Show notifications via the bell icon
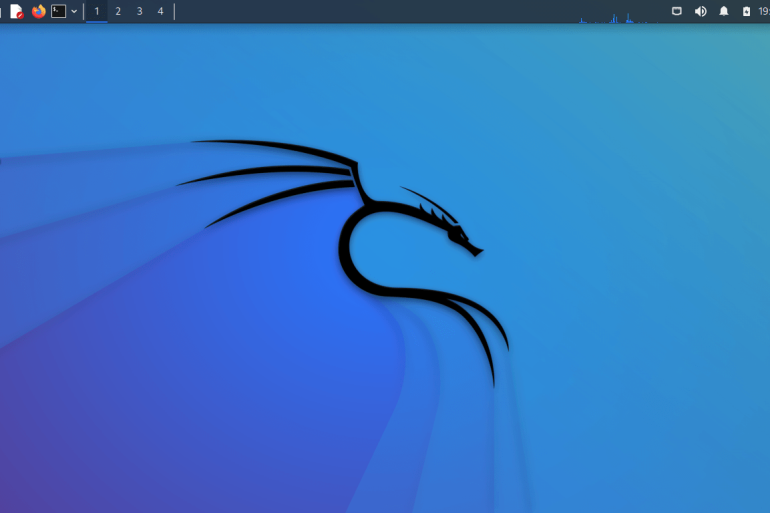Viewport: 770px width, 513px height. coord(723,11)
